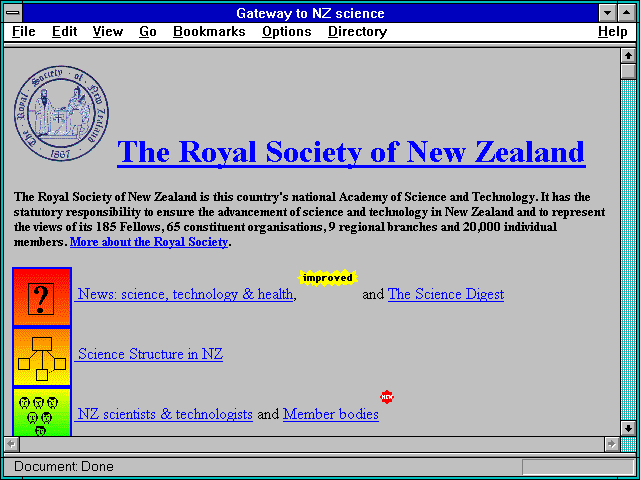This screenshot has width=640, height=480.
Task: Open News: science, technology & health link
Action: click(x=184, y=294)
